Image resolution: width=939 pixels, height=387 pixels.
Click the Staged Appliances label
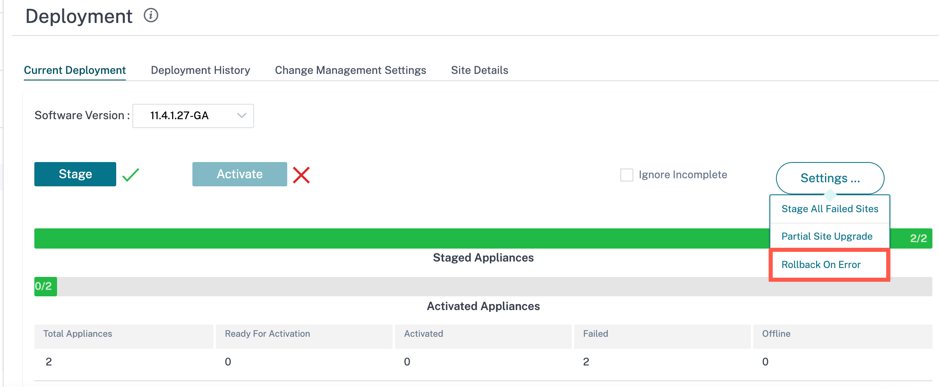(483, 258)
